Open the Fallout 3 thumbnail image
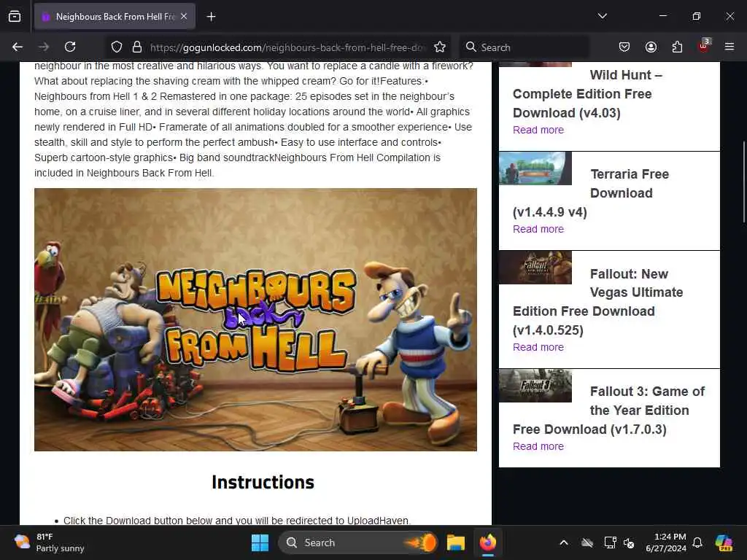Image resolution: width=747 pixels, height=560 pixels. [535, 385]
